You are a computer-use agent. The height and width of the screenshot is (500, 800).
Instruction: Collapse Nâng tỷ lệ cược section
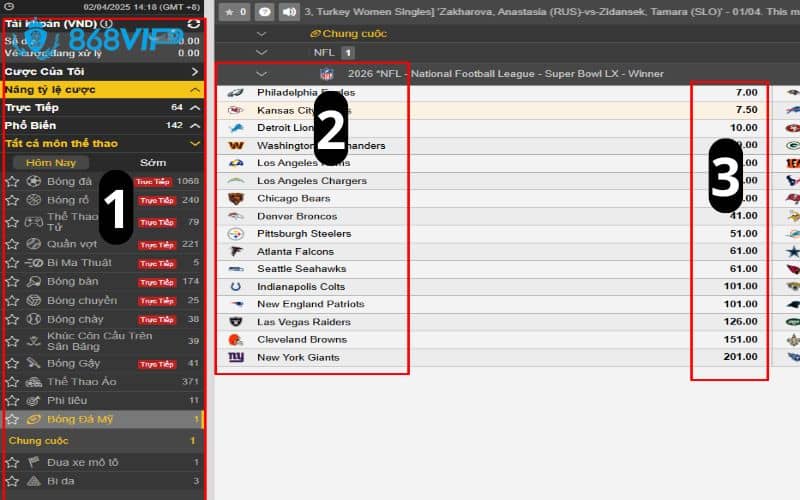(194, 90)
